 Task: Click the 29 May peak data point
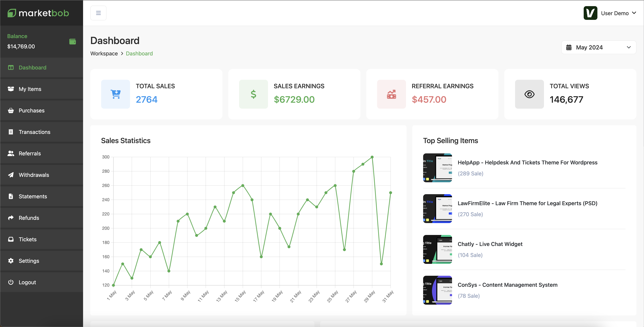(x=372, y=157)
